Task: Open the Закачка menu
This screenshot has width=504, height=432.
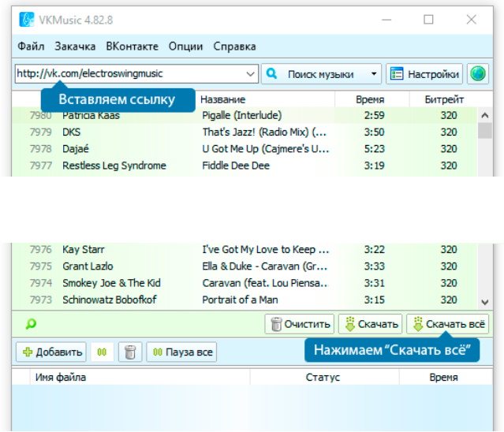Action: click(x=75, y=47)
